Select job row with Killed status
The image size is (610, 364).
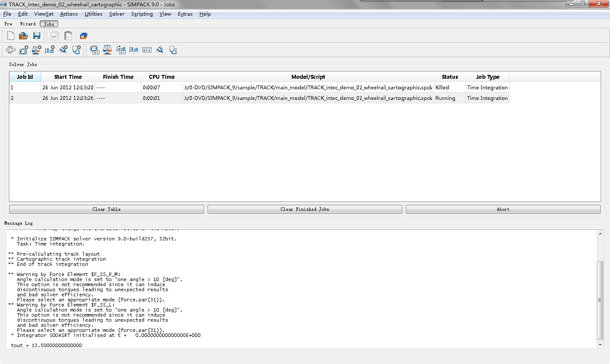[259, 87]
